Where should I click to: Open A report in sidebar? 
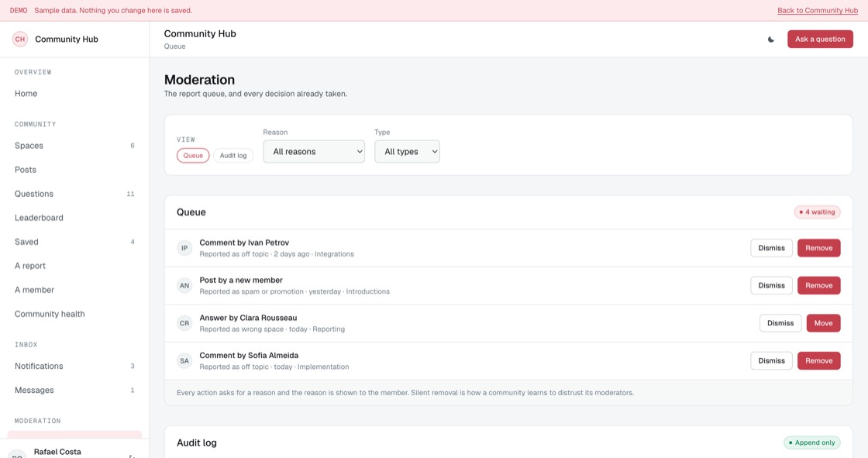pos(74,266)
